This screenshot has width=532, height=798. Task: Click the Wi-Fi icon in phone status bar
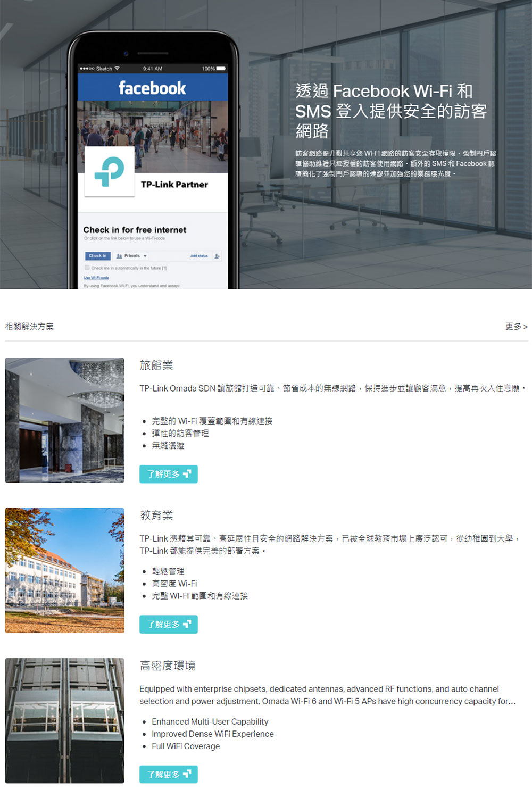[x=117, y=69]
